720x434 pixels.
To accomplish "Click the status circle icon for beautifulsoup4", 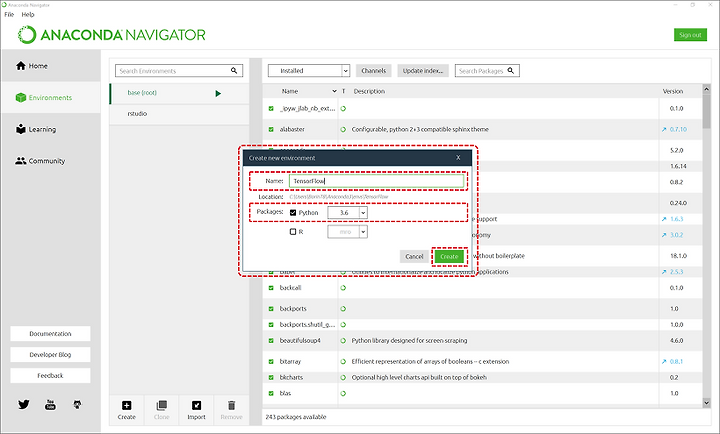I will pyautogui.click(x=343, y=341).
